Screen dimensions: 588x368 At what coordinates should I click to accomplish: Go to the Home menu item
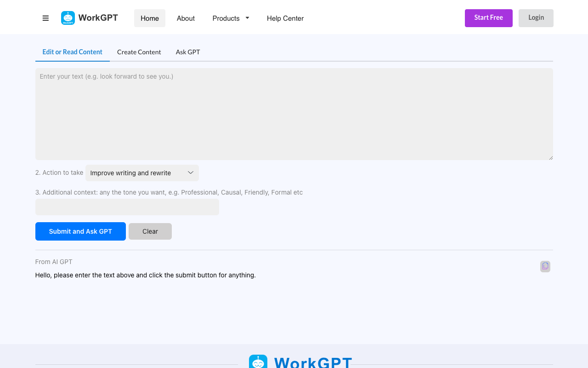(150, 18)
